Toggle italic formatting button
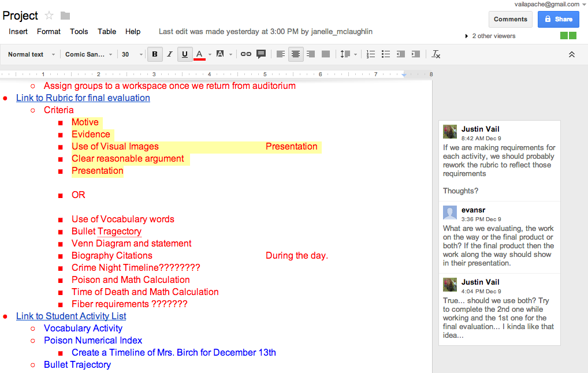588x373 pixels. click(x=169, y=54)
